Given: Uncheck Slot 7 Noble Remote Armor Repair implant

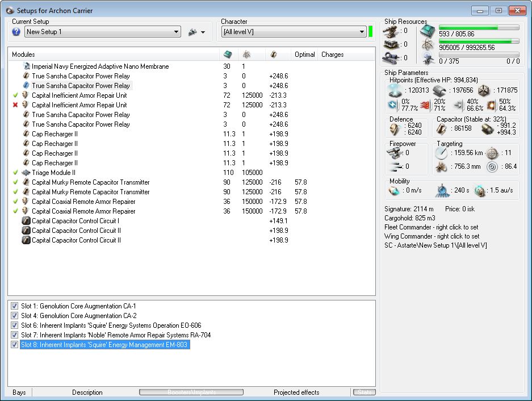Looking at the screenshot, I should pos(14,335).
